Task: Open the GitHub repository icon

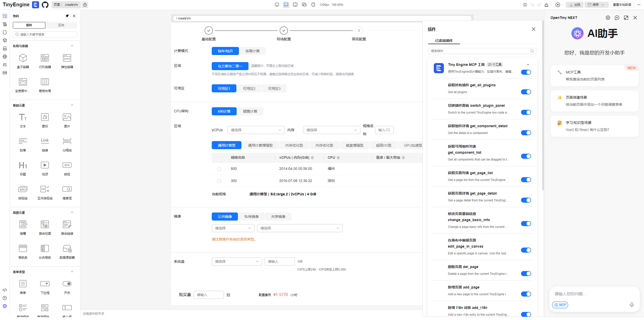Action: click(45, 5)
